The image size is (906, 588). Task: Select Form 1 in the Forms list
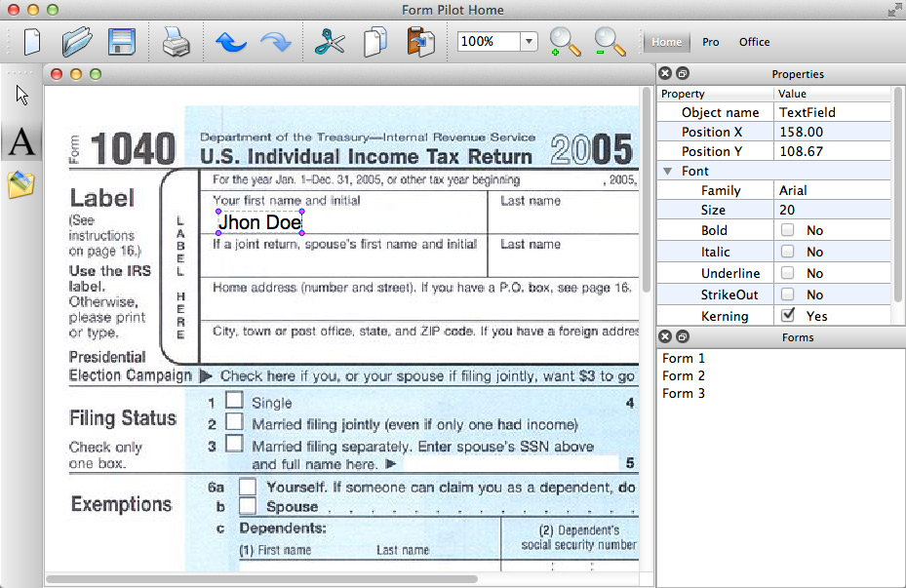[684, 358]
